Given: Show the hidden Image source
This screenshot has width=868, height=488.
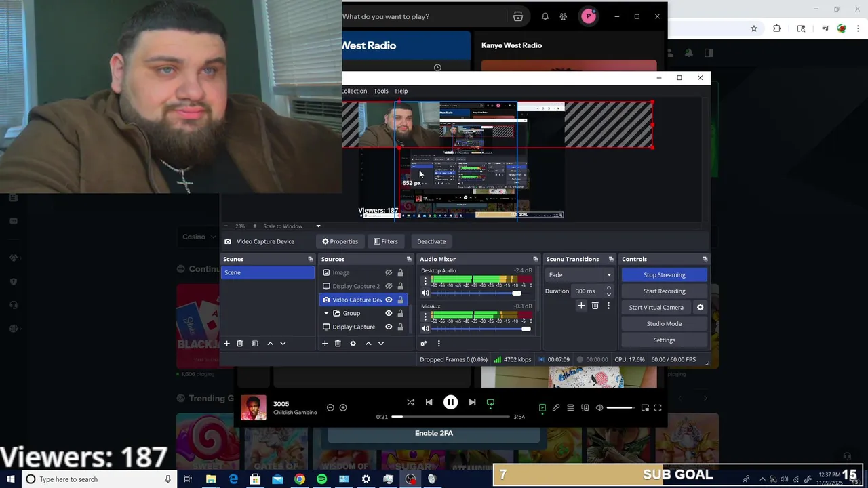Looking at the screenshot, I should click(x=389, y=272).
